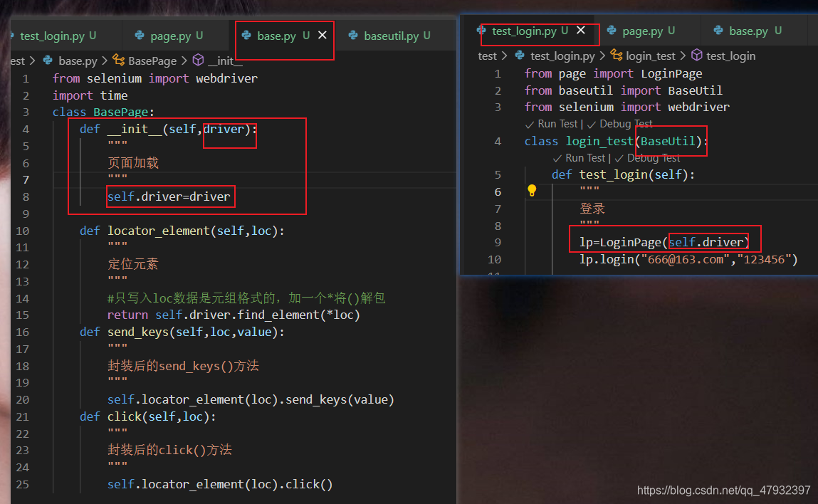This screenshot has width=818, height=504.
Task: Click the login_test class breadcrumb
Action: point(651,56)
